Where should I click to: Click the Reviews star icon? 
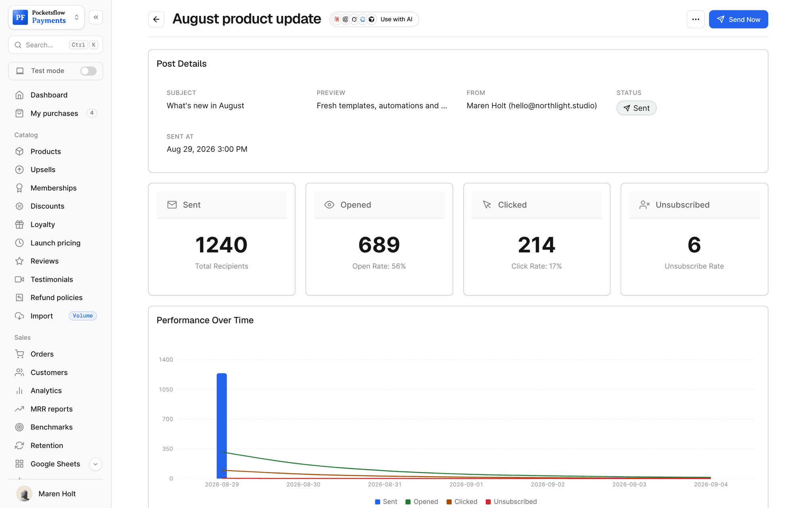[19, 261]
